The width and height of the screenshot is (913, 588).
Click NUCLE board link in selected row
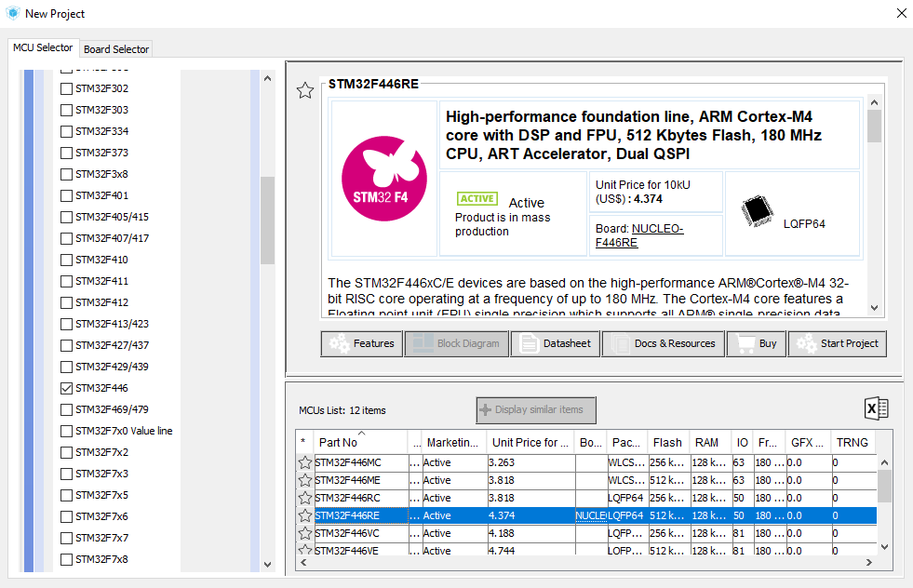591,515
